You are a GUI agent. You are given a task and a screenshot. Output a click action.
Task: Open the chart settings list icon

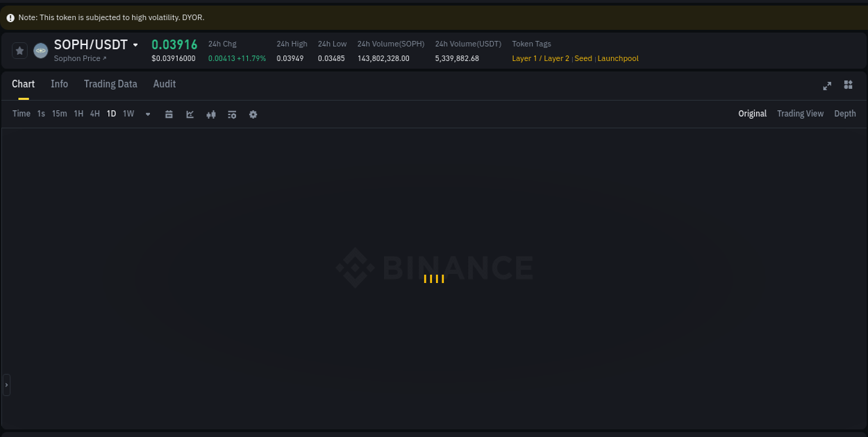tap(232, 114)
